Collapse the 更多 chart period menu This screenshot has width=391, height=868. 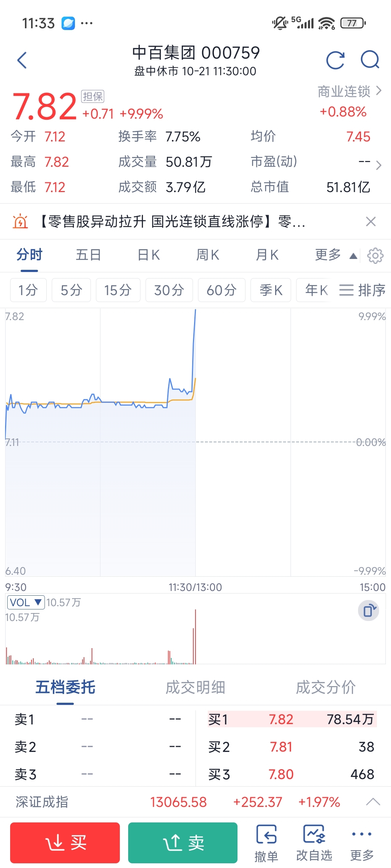[x=336, y=255]
